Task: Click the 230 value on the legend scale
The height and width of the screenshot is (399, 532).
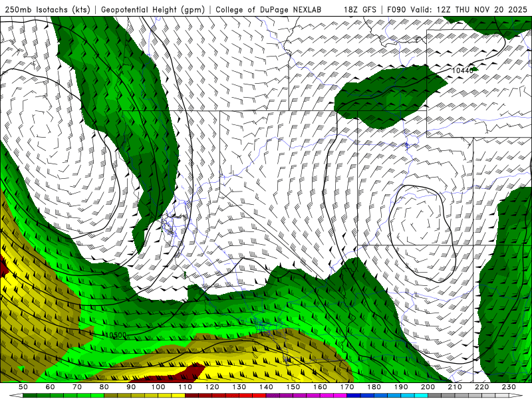Action: 509,387
